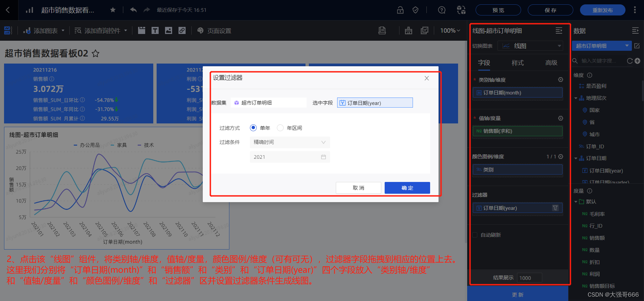This screenshot has width=644, height=301.
Task: Select 城市 dimension field
Action: [x=594, y=135]
